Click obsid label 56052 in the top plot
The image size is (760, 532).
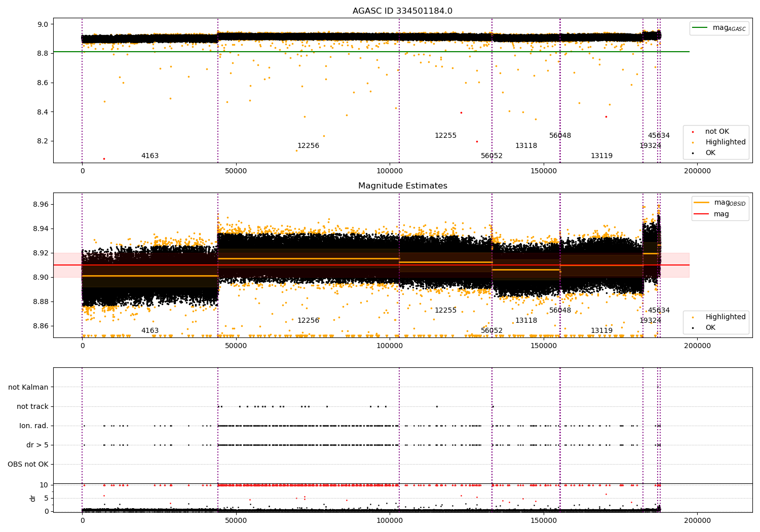click(491, 156)
